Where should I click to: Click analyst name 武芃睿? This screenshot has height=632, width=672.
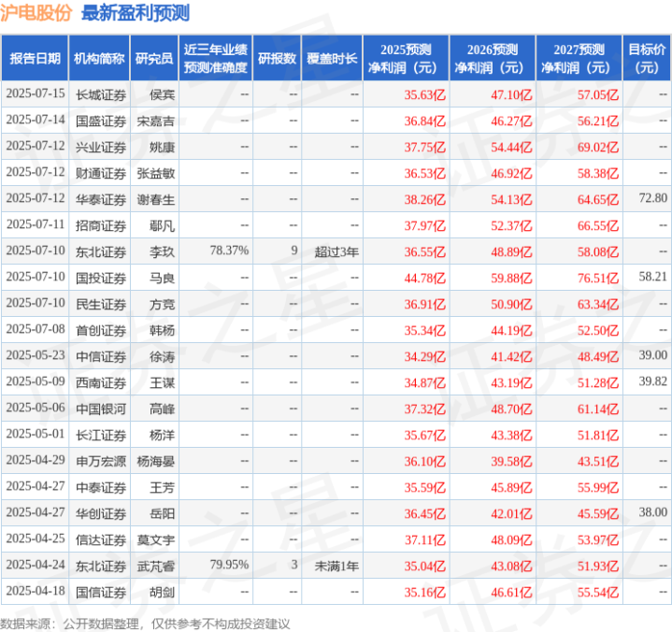(155, 566)
